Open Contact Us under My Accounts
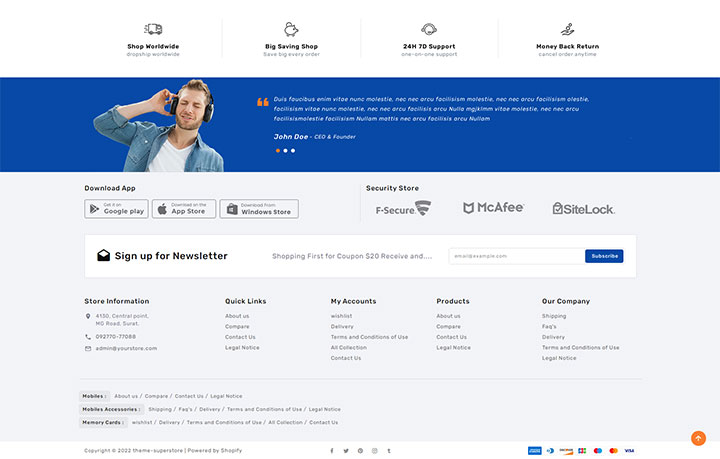 (346, 358)
